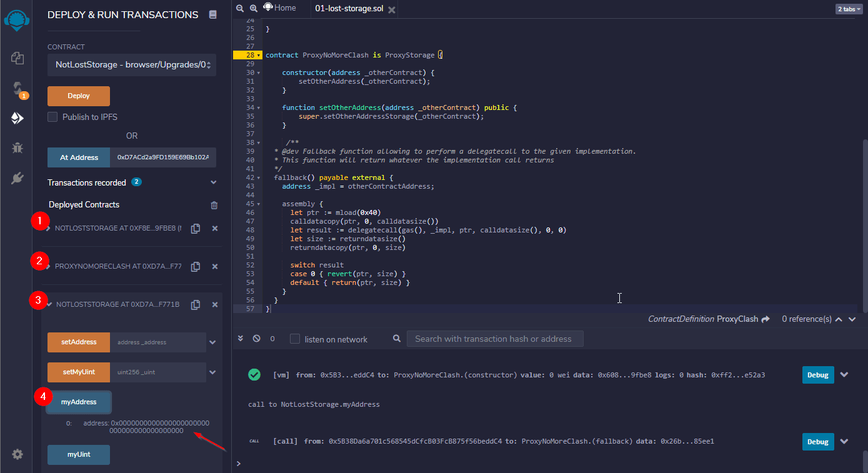The height and width of the screenshot is (473, 868).
Task: Open the Debugger bug icon
Action: click(17, 148)
